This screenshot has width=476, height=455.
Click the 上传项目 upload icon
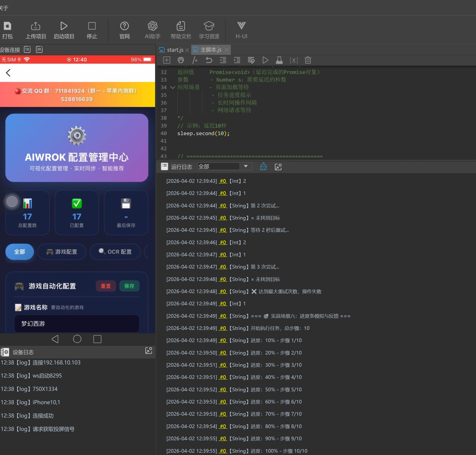point(36,30)
